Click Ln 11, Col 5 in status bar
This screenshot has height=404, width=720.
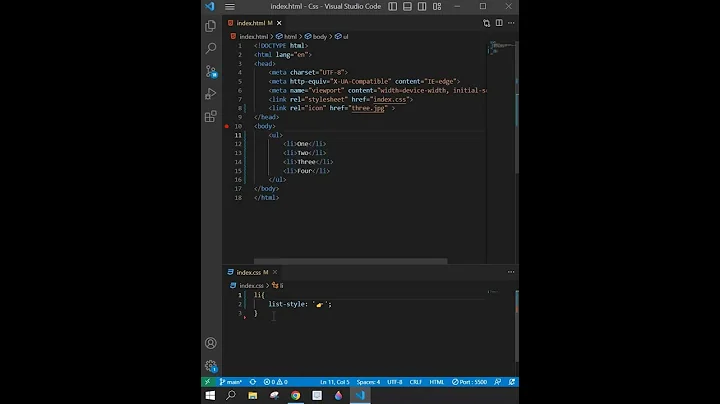[335, 382]
